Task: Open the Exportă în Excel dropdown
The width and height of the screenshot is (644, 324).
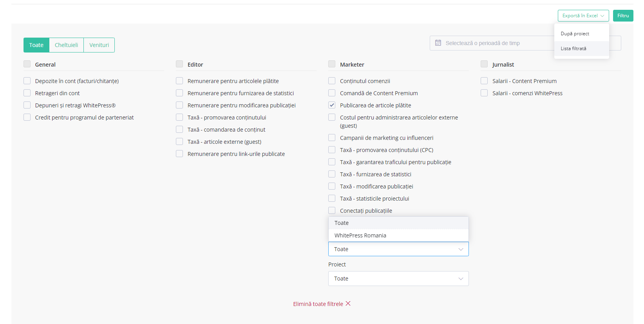Action: click(x=583, y=16)
